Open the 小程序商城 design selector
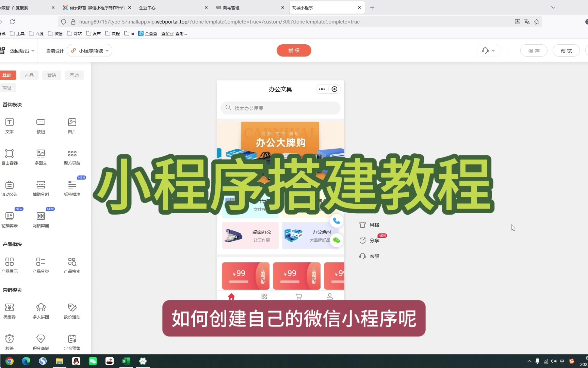The image size is (588, 368). [90, 51]
